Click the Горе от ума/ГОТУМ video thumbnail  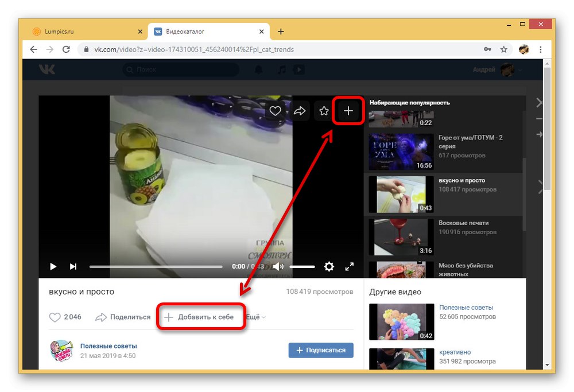pos(401,152)
